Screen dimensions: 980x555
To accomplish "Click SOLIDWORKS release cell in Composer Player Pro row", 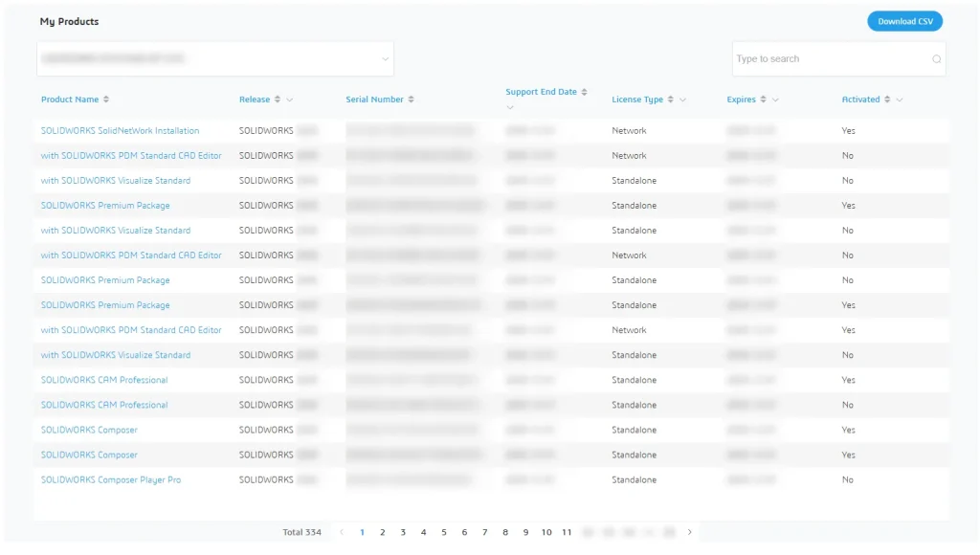I will (266, 480).
